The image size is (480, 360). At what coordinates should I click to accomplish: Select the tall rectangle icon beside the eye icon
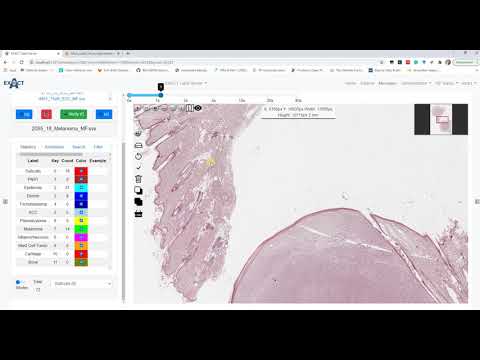[190, 108]
